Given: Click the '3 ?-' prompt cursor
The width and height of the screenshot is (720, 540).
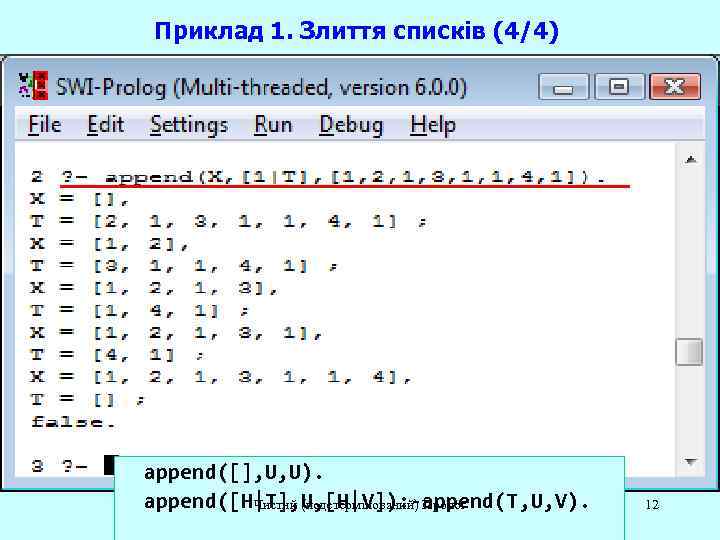Looking at the screenshot, I should [x=109, y=466].
